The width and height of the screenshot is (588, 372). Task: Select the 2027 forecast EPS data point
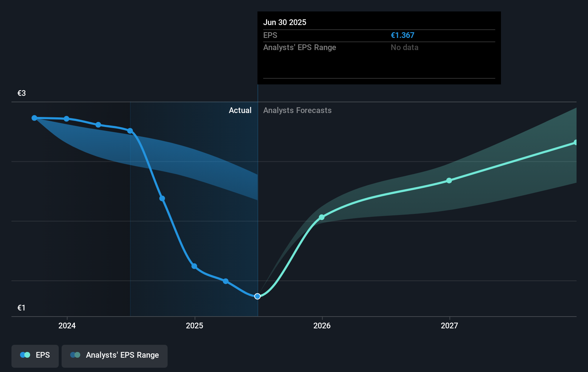(x=449, y=181)
